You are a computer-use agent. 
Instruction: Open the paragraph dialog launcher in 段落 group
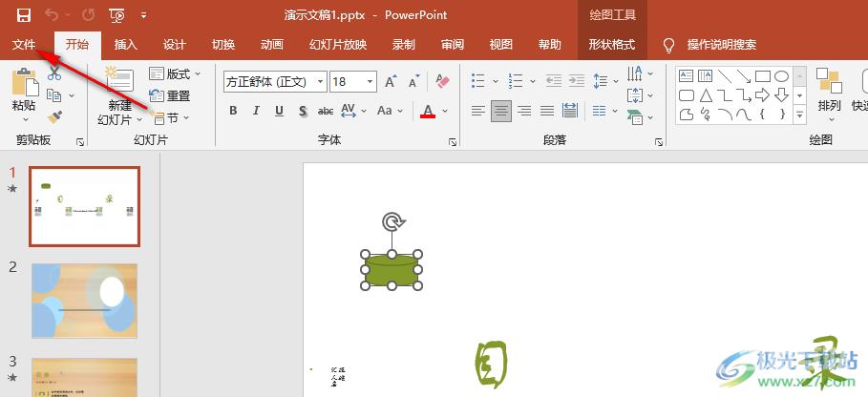658,142
